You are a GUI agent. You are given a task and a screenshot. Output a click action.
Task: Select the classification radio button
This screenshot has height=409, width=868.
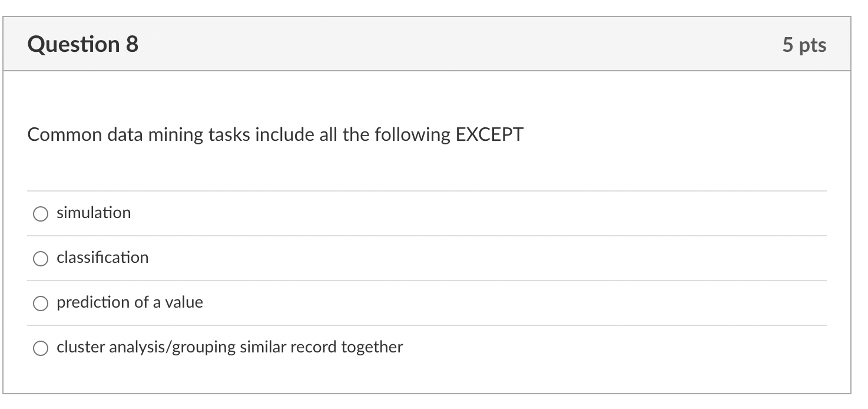coord(40,258)
